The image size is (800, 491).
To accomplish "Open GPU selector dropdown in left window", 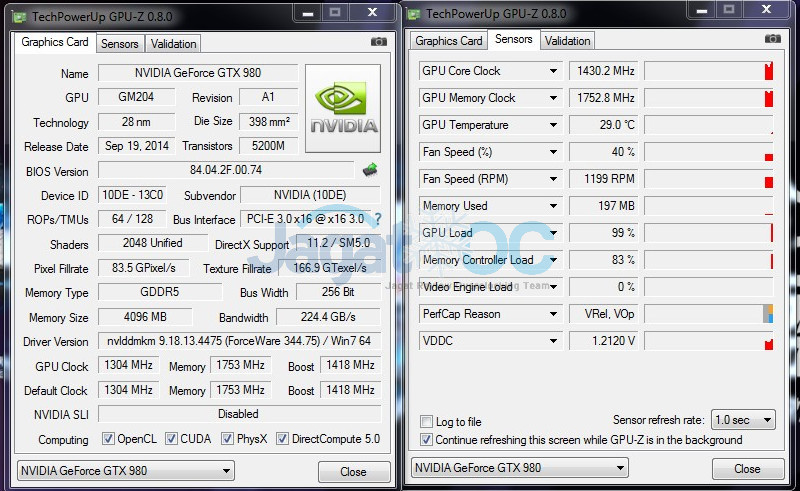I will 126,471.
